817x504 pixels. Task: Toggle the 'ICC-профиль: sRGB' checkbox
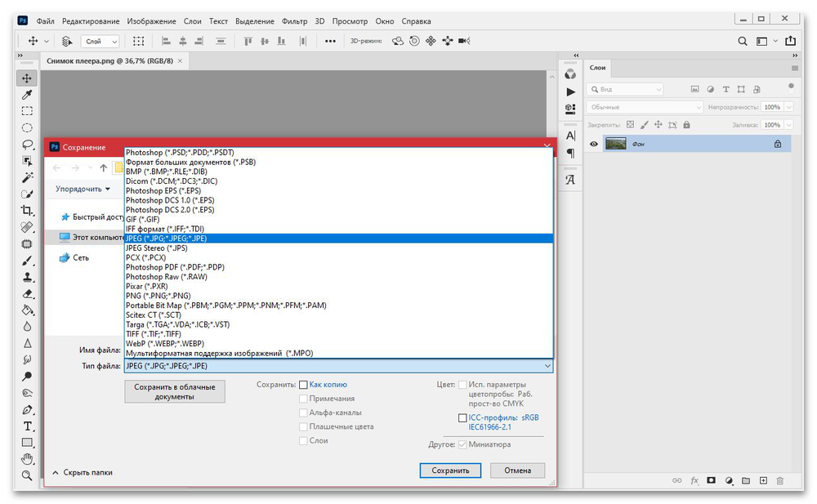(x=462, y=418)
